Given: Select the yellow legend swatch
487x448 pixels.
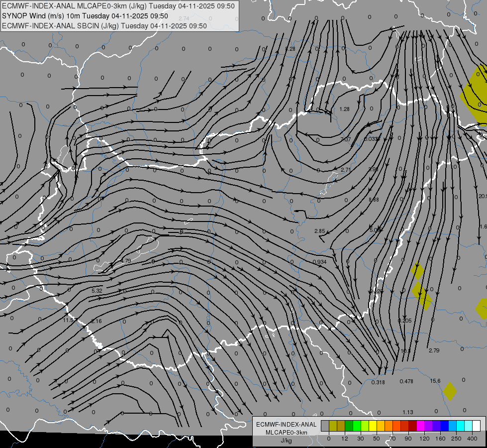Looking at the screenshot, I should (x=373, y=426).
